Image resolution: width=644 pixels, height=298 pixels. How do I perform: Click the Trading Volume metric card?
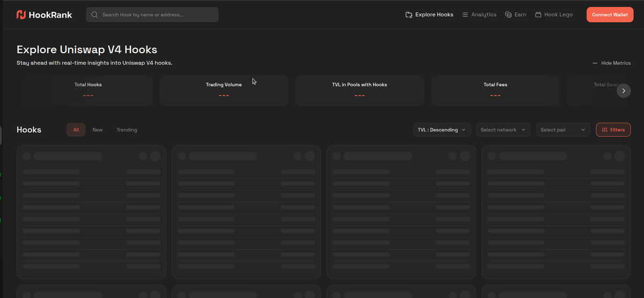coord(224,91)
